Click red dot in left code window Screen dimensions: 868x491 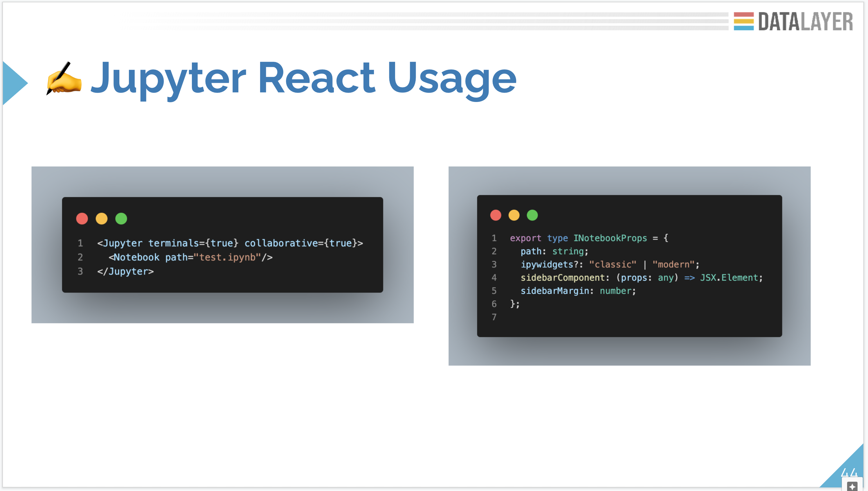coord(82,218)
